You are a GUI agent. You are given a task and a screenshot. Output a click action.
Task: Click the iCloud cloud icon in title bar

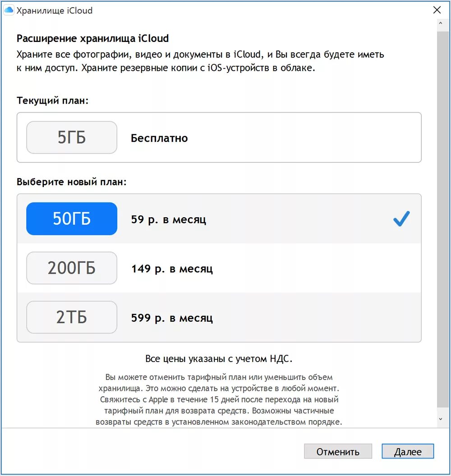(8, 9)
